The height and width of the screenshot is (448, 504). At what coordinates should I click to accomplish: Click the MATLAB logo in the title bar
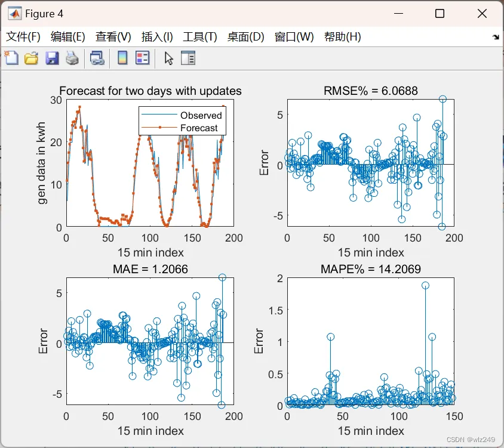[15, 14]
